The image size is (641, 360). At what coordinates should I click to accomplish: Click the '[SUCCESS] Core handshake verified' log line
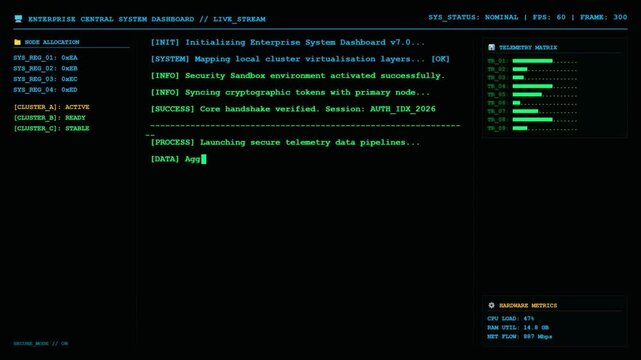[x=293, y=109]
